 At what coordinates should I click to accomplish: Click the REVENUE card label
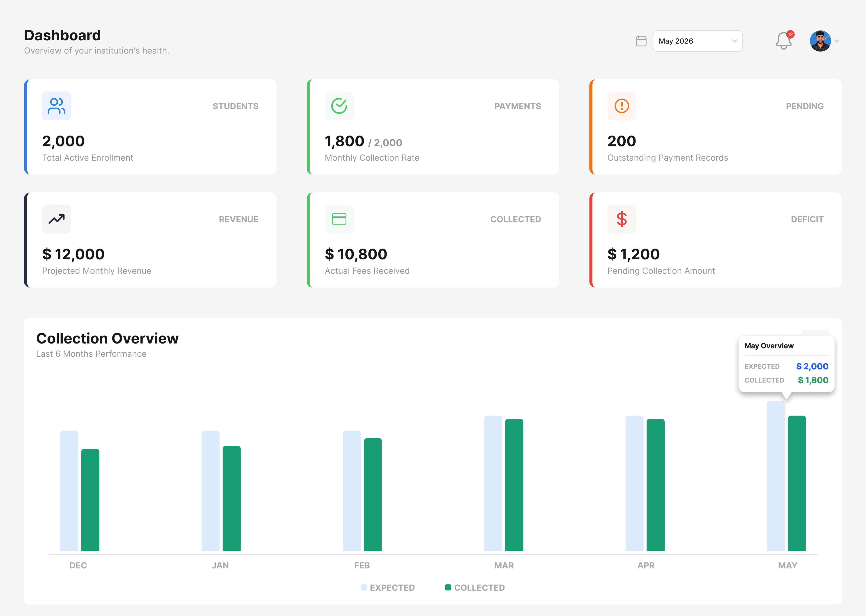[239, 219]
